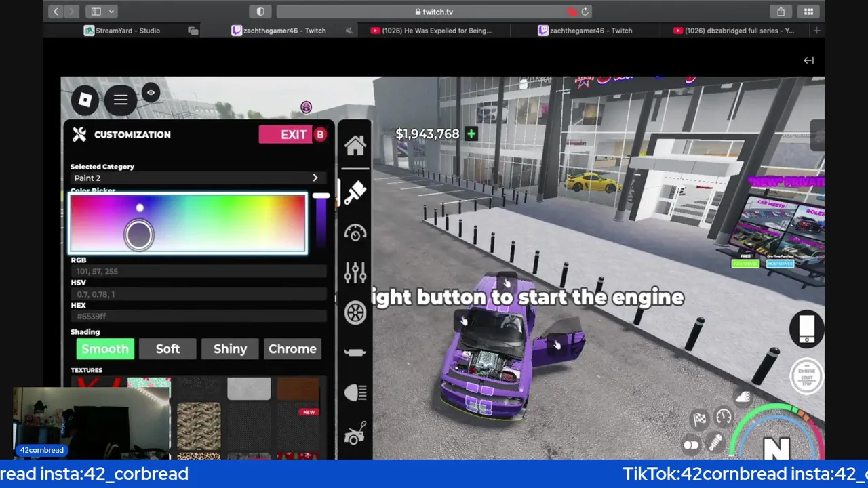Click inside the color picker gradient
The image size is (868, 488).
click(x=188, y=224)
